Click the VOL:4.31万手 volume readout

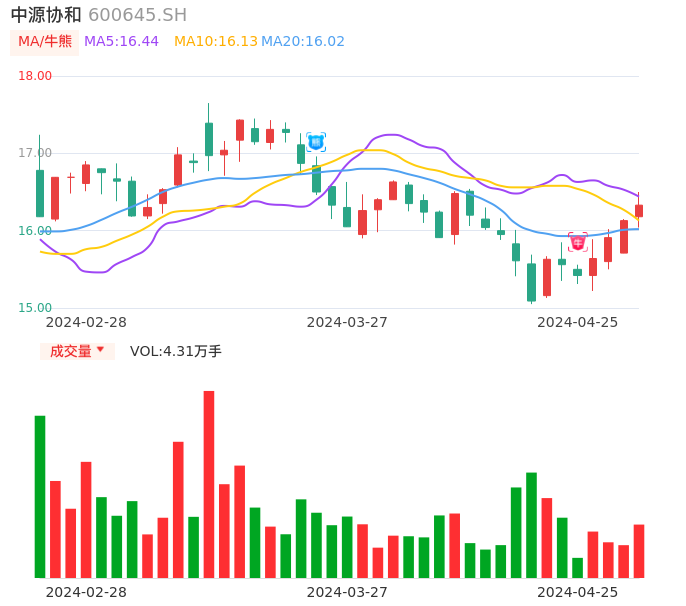(176, 351)
